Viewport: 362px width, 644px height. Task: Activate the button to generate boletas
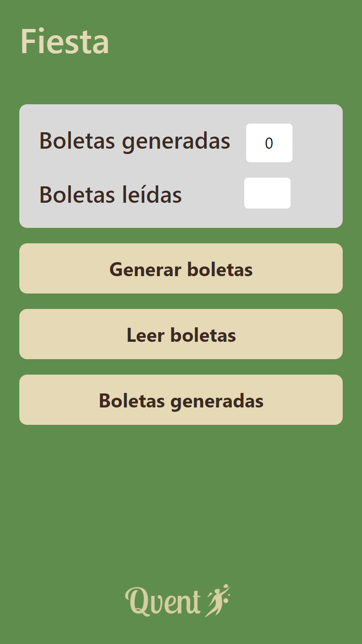click(x=181, y=268)
